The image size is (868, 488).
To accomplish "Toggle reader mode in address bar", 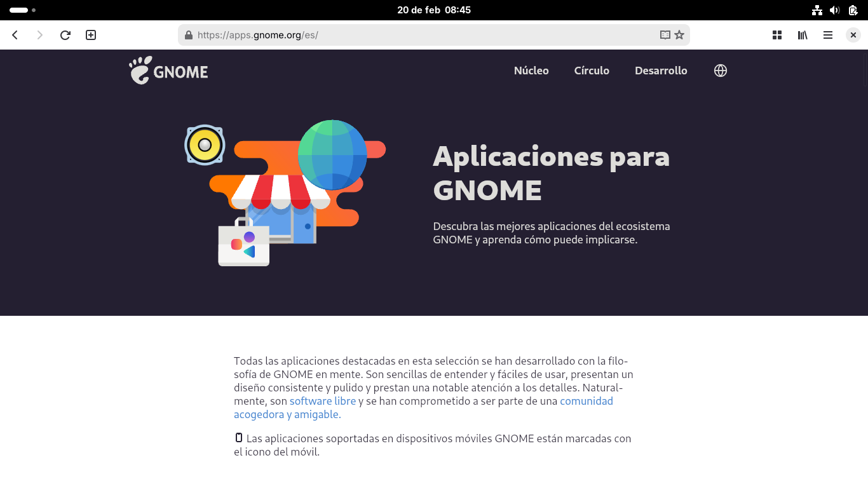I will 665,35.
